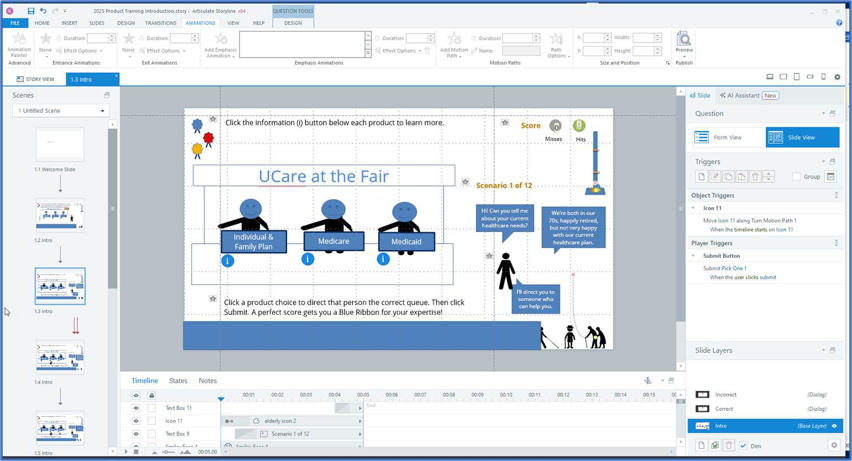Viewport: 852px width, 461px height.
Task: Select the phone portrait preview icon
Action: [823, 77]
